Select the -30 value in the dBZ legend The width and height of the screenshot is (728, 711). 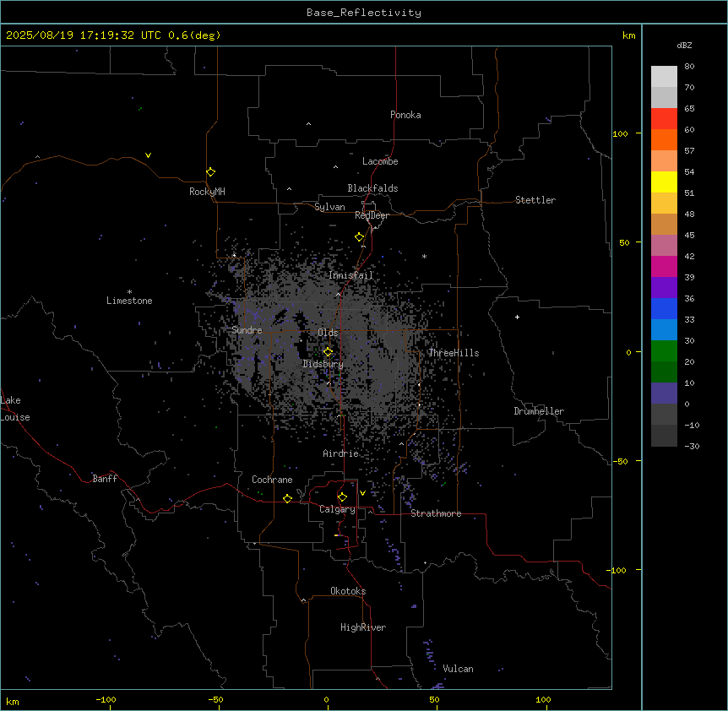[692, 446]
